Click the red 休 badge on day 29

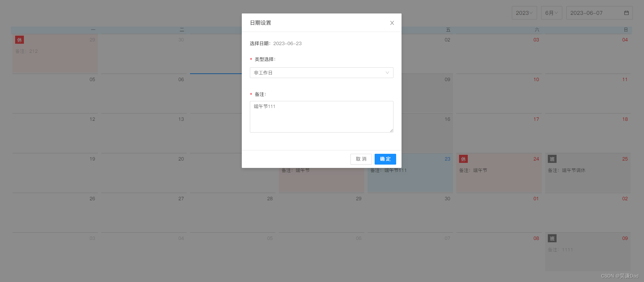pyautogui.click(x=20, y=40)
